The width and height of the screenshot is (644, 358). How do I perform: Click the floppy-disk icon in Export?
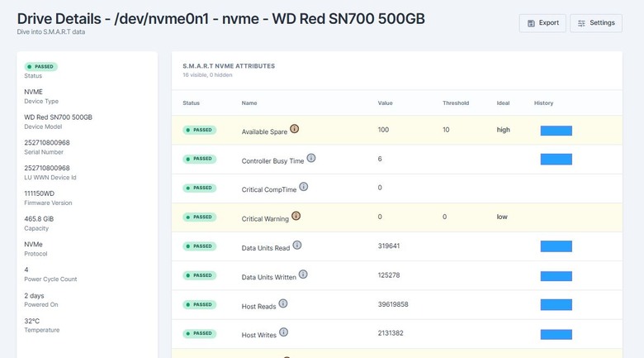[x=531, y=23]
